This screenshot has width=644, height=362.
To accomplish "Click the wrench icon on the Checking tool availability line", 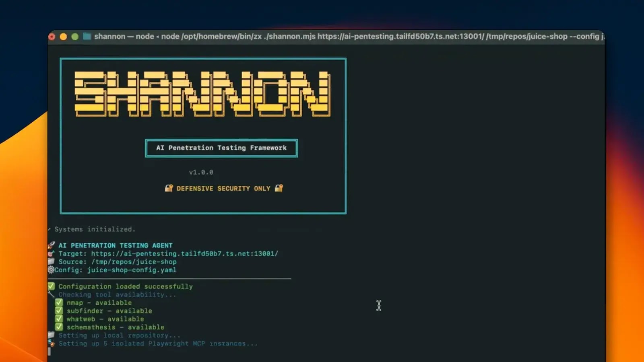I will [51, 294].
